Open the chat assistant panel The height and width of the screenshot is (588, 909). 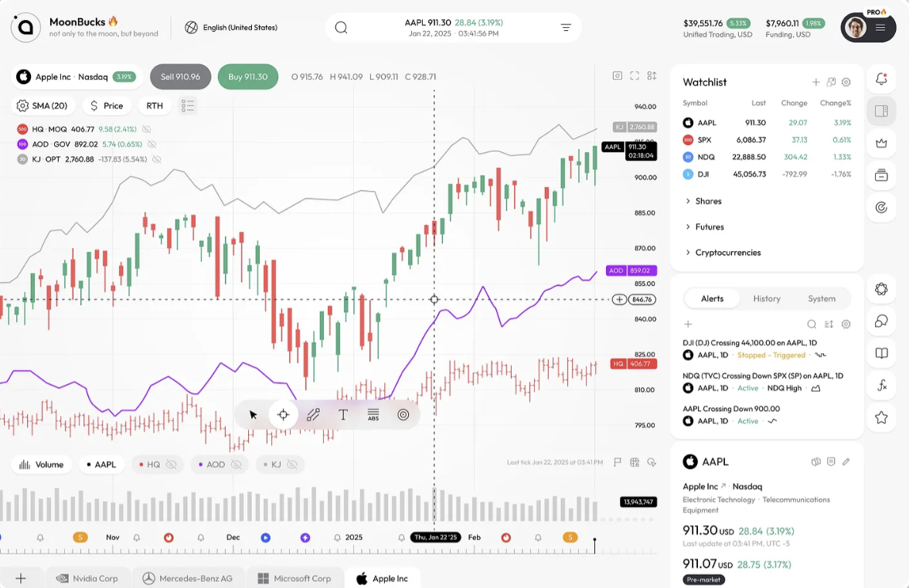coord(881,321)
